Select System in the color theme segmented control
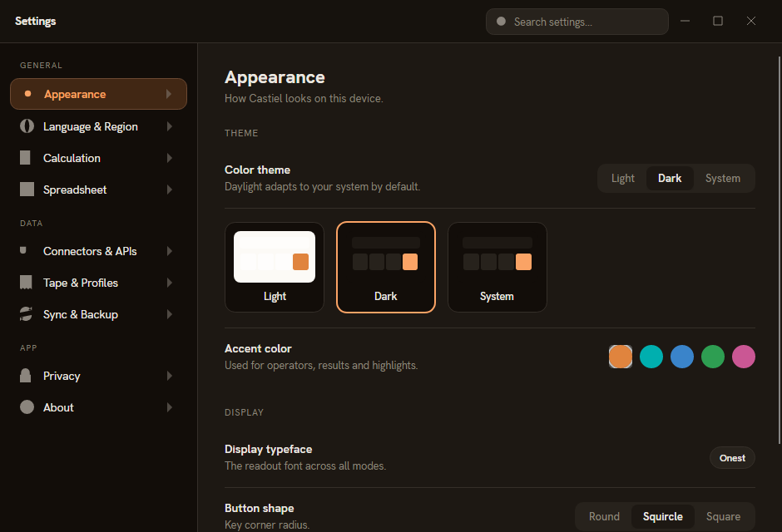782x532 pixels. [723, 179]
